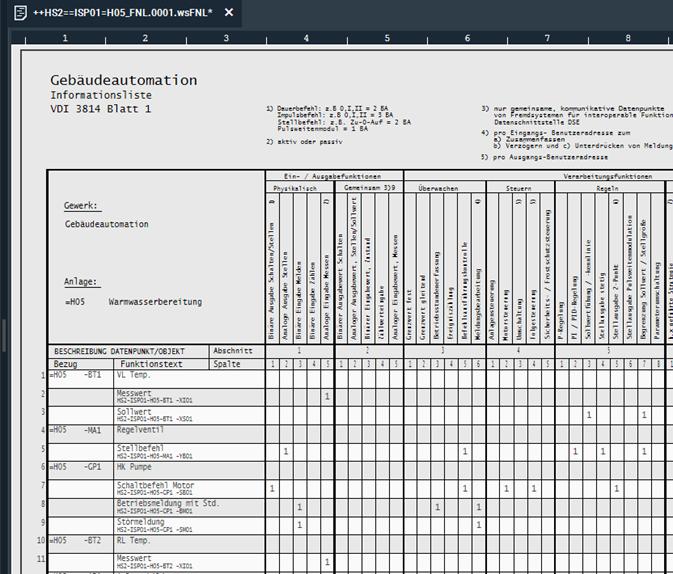Select the Anlage: label

pos(81,282)
